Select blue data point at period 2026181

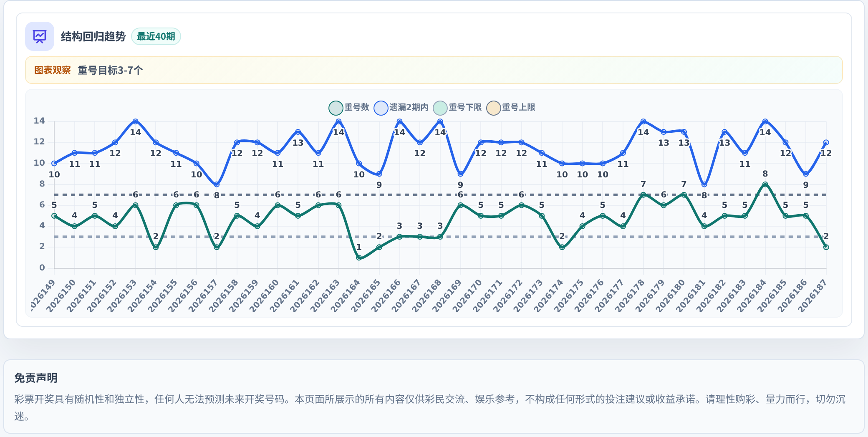(x=704, y=184)
